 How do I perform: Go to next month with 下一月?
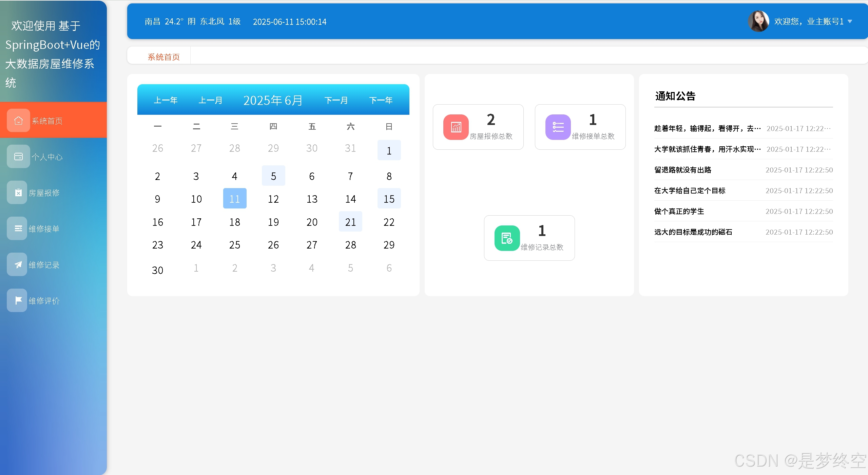pyautogui.click(x=336, y=100)
